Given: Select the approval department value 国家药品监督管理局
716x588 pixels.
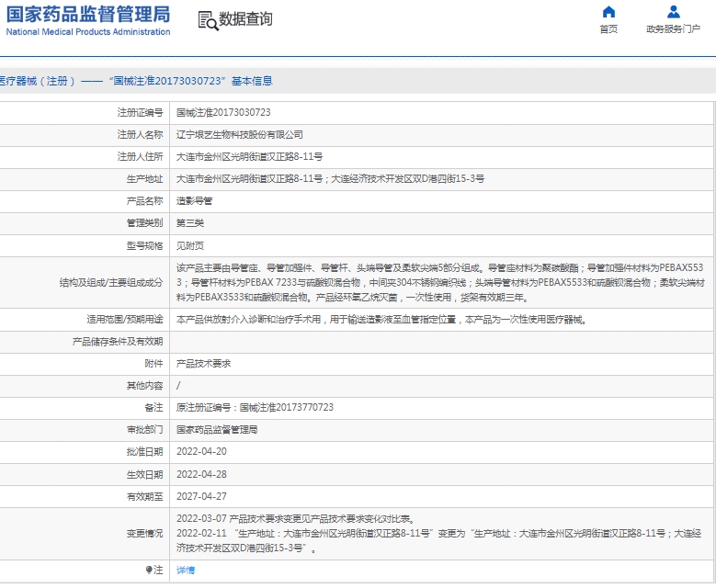Looking at the screenshot, I should (x=217, y=430).
